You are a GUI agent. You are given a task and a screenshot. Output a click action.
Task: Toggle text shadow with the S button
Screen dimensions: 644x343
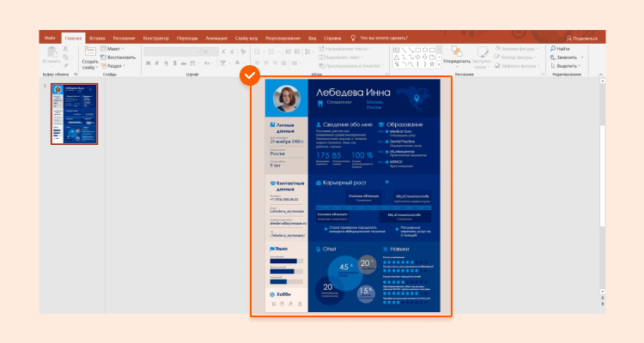[175, 63]
